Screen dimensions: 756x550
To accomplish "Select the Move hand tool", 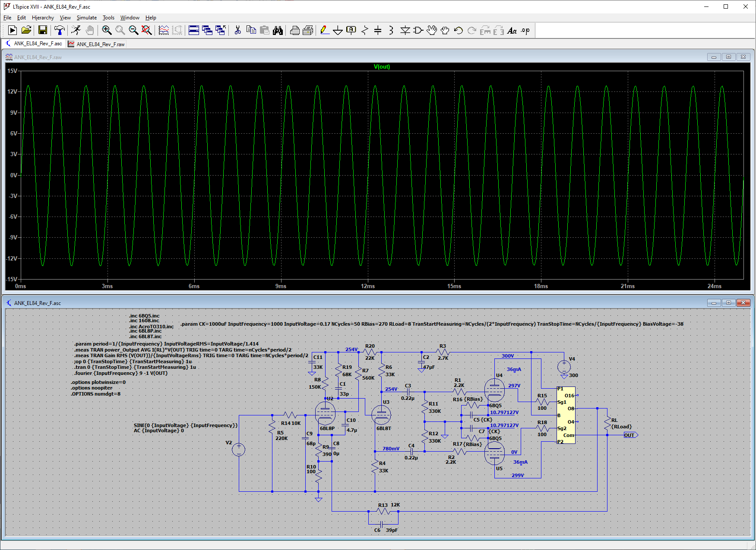I will point(431,30).
